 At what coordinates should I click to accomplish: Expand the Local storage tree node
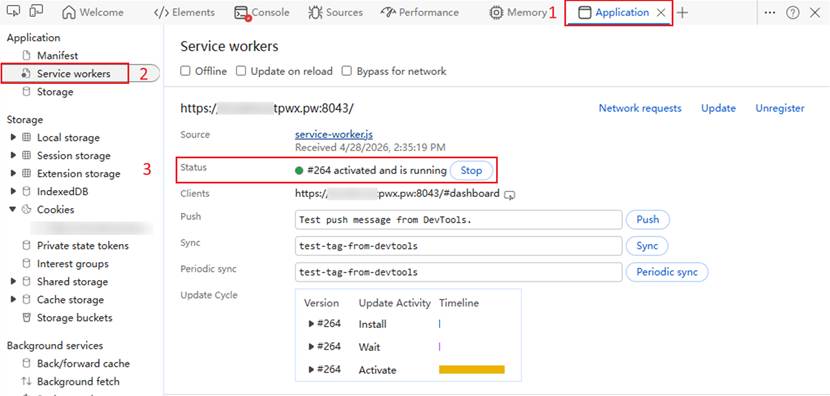tap(13, 138)
